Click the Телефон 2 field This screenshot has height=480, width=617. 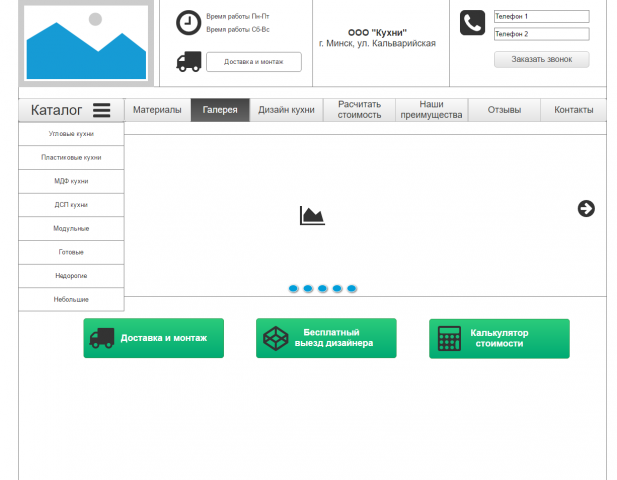coord(541,34)
